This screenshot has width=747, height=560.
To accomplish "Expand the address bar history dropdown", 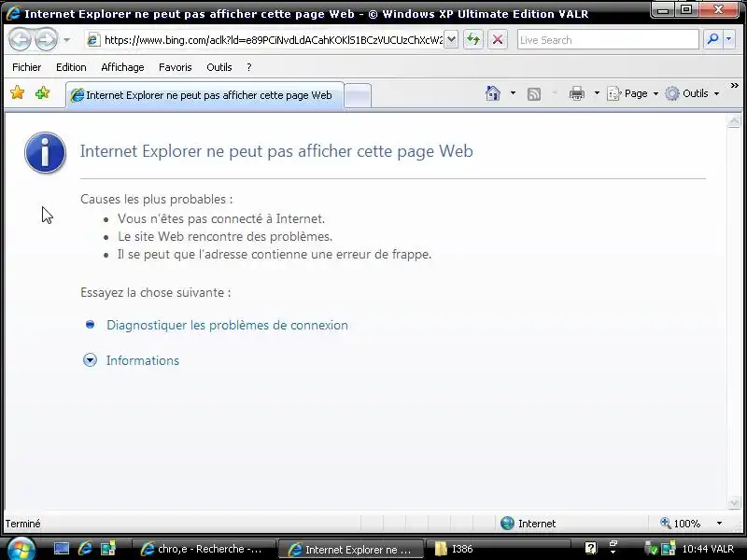I will (451, 39).
